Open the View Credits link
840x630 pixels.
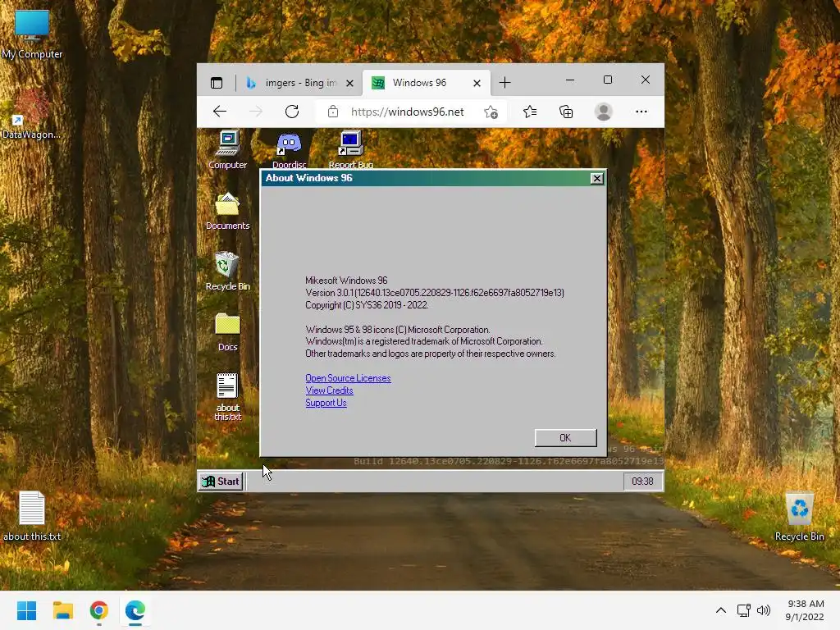click(x=329, y=390)
